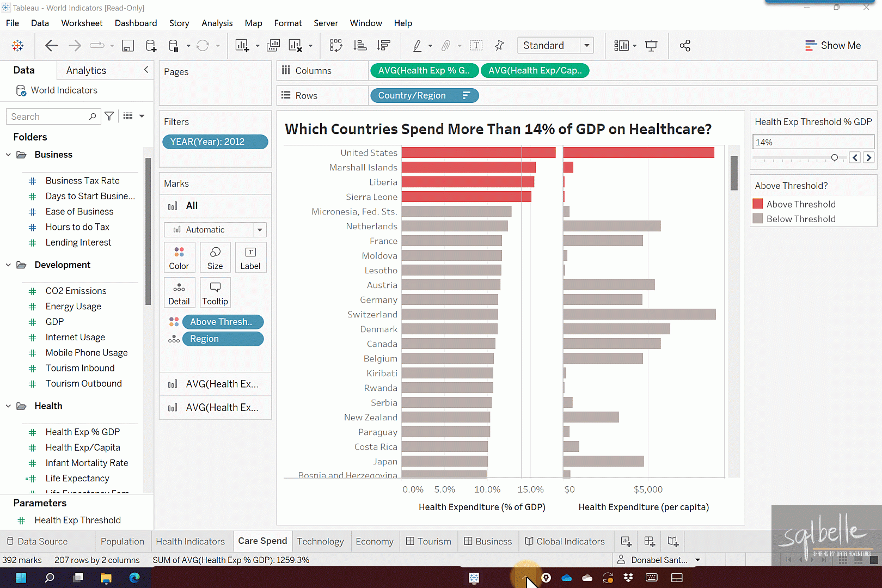
Task: Switch to the Analytics pane
Action: click(x=86, y=70)
